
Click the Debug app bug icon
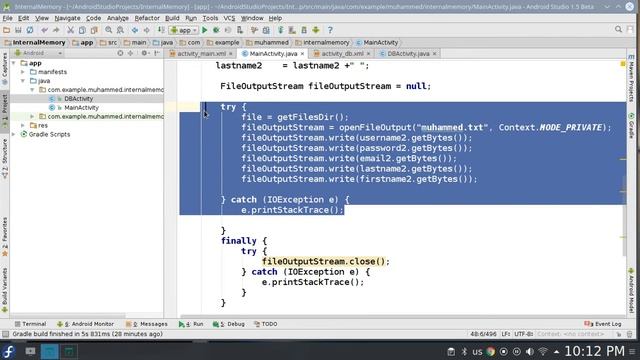(216, 30)
